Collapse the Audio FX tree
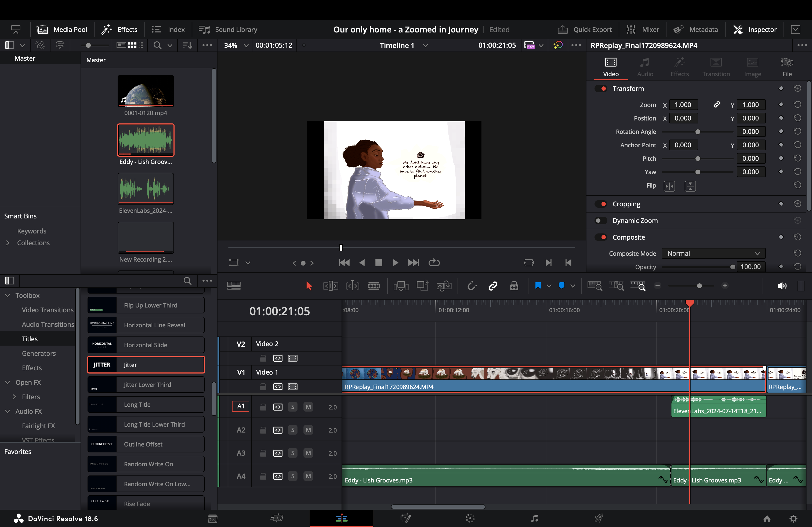 tap(8, 411)
